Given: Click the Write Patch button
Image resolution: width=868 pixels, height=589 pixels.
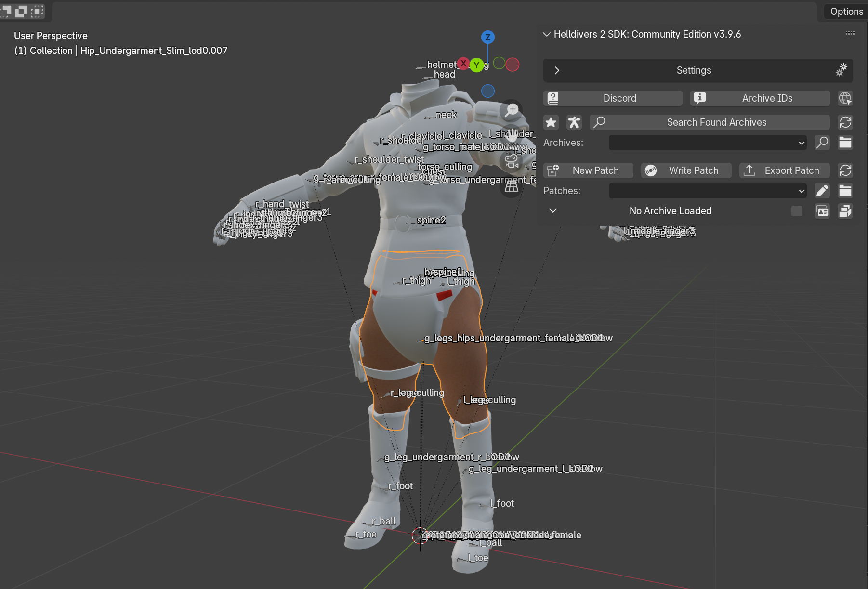Looking at the screenshot, I should point(686,170).
